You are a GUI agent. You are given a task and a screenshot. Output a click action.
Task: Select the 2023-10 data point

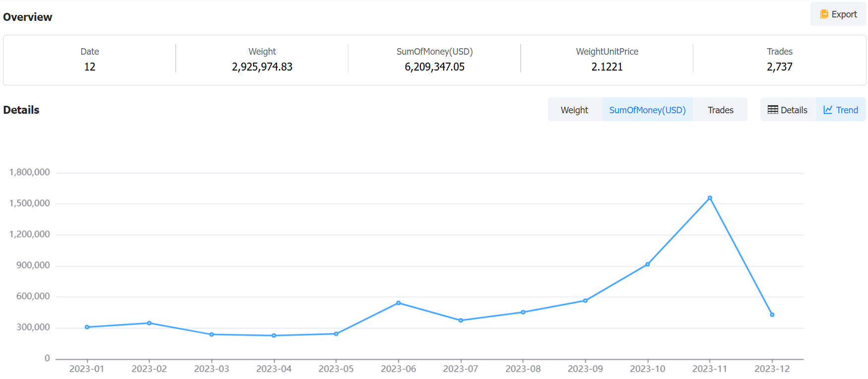pos(648,264)
